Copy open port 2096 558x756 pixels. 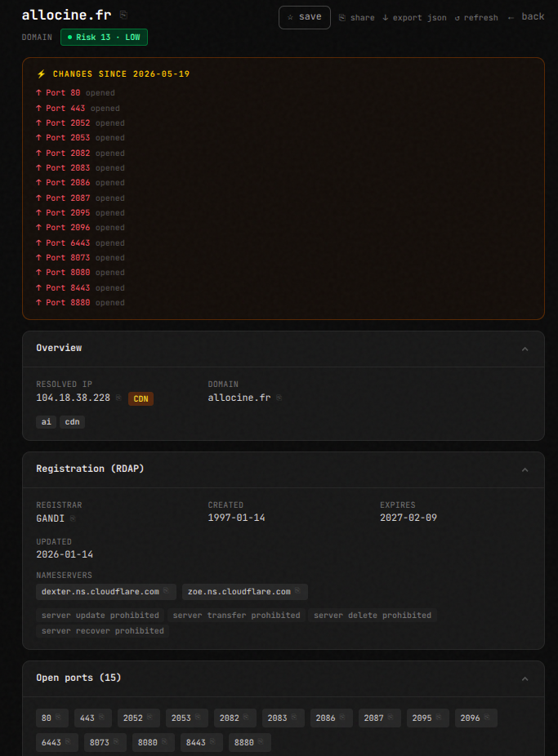pyautogui.click(x=487, y=717)
